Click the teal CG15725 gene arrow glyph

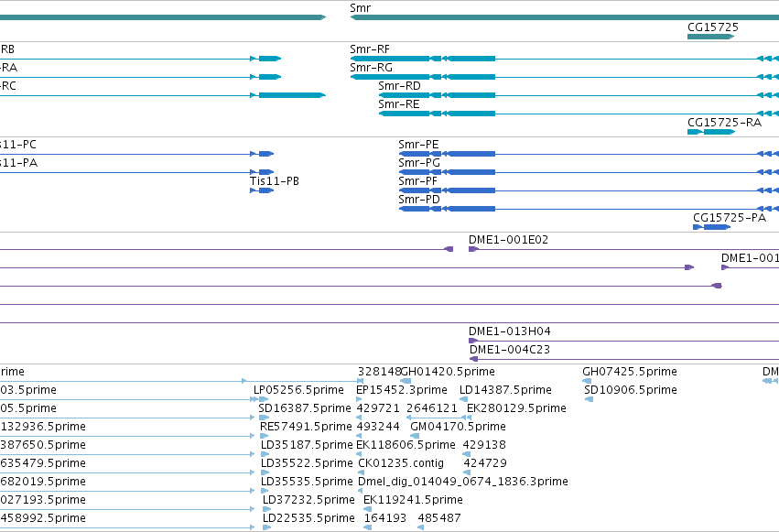[711, 37]
